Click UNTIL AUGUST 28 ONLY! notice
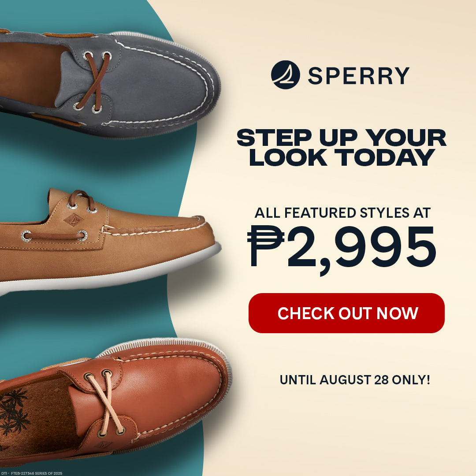476x476 pixels. [354, 380]
